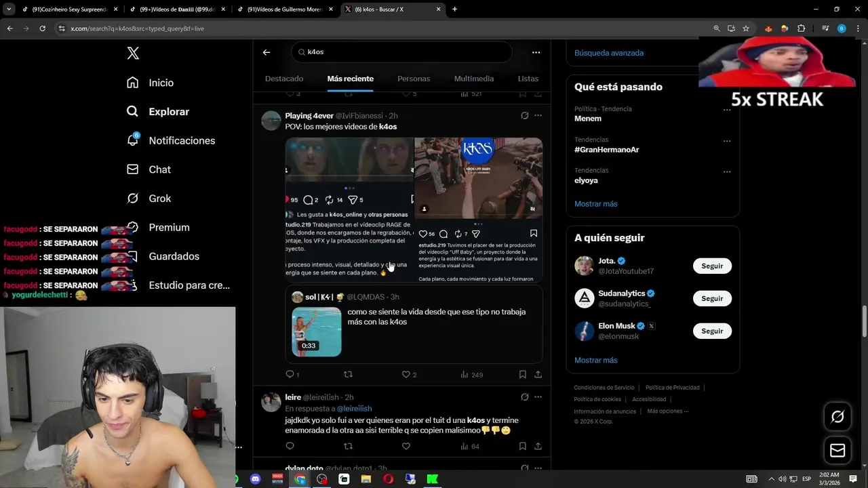Open Chrome extensions puzzle icon
Image resolution: width=868 pixels, height=488 pixels.
(801, 28)
